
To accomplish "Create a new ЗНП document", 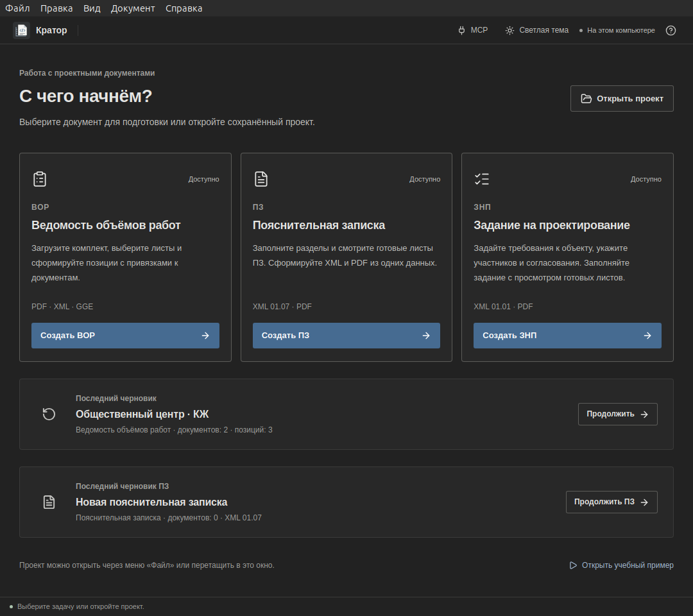I will (567, 336).
